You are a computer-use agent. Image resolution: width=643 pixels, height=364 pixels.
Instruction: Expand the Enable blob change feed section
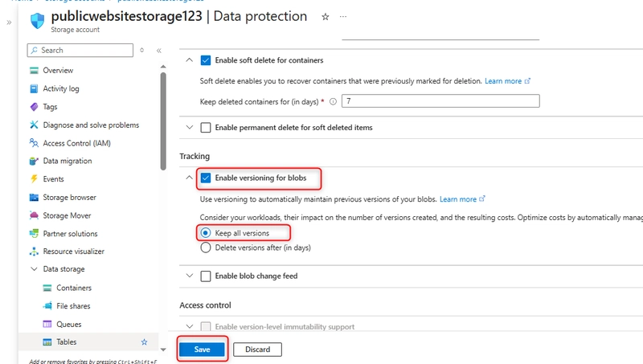pyautogui.click(x=190, y=276)
